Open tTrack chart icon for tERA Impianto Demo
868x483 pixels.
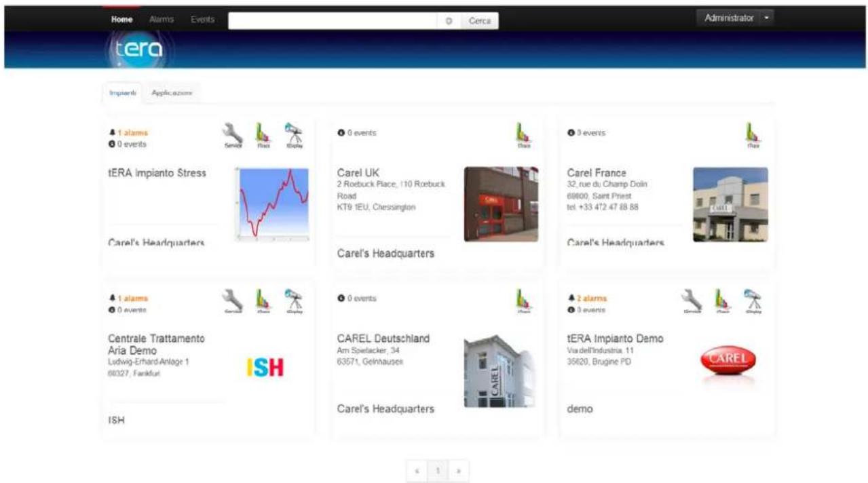723,301
